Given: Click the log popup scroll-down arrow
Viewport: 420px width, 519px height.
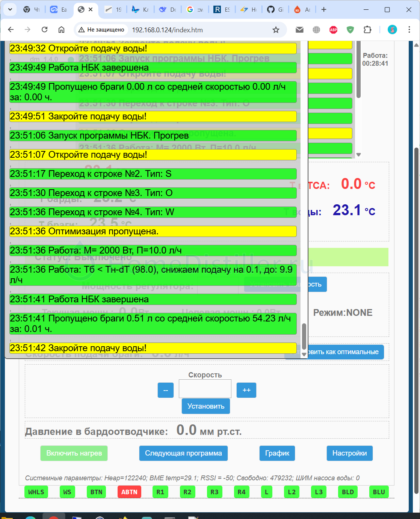Looking at the screenshot, I should point(304,354).
